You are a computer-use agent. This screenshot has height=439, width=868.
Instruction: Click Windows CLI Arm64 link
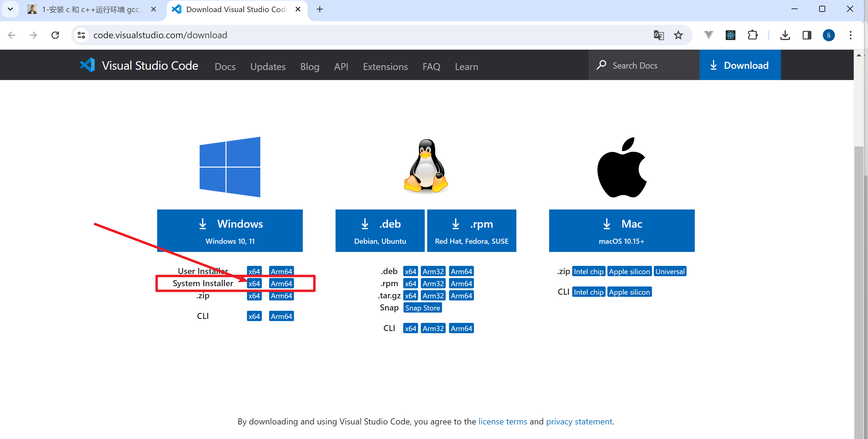[x=281, y=316]
